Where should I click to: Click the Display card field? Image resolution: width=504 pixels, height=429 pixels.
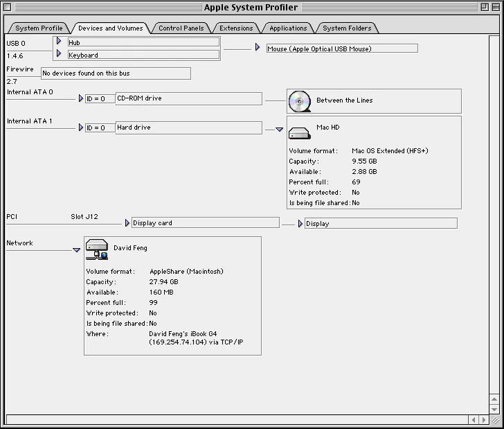click(x=206, y=222)
